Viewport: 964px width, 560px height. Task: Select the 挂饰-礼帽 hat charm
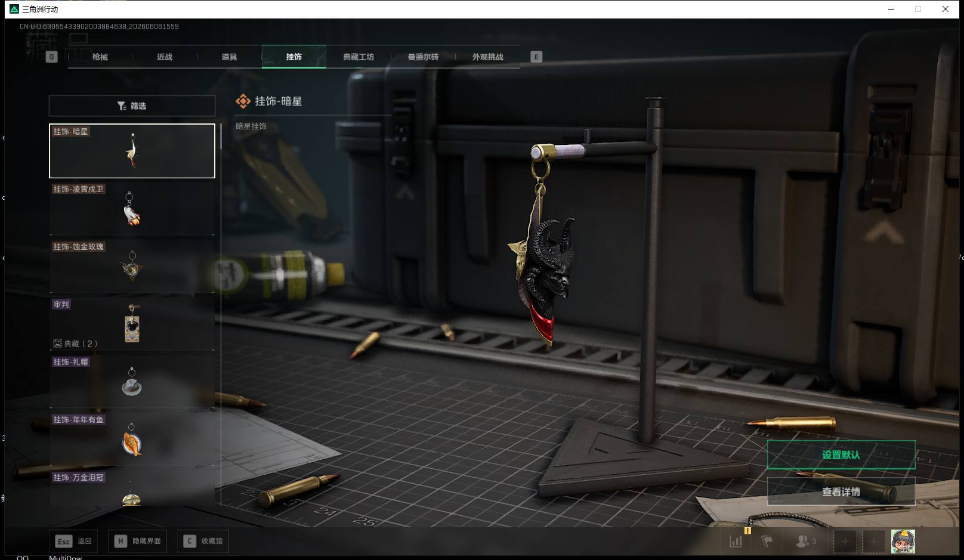tap(132, 381)
